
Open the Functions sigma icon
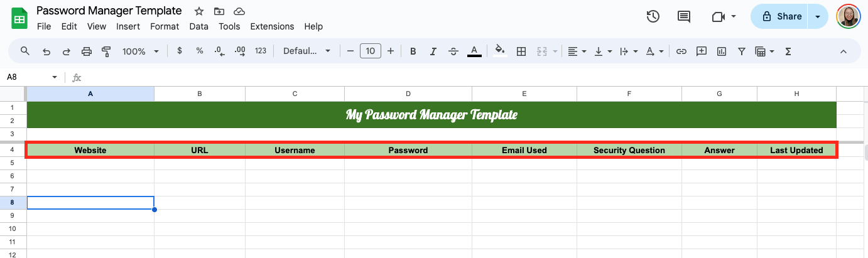tap(788, 51)
